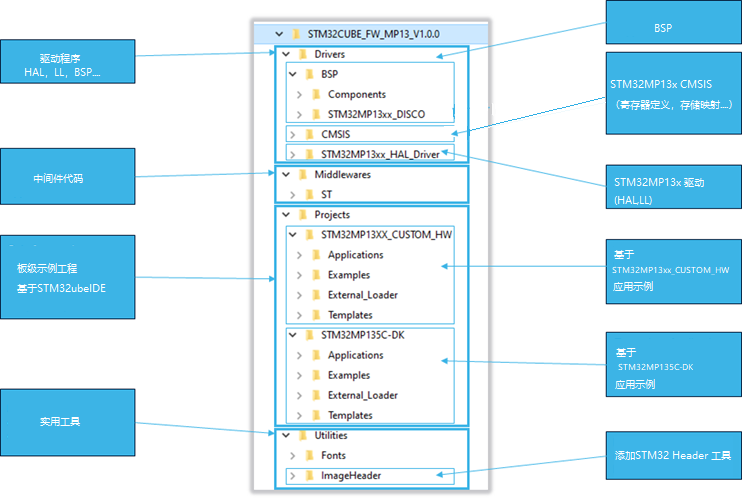Select the BSP folder label
This screenshot has height=499, width=742.
pyautogui.click(x=329, y=74)
